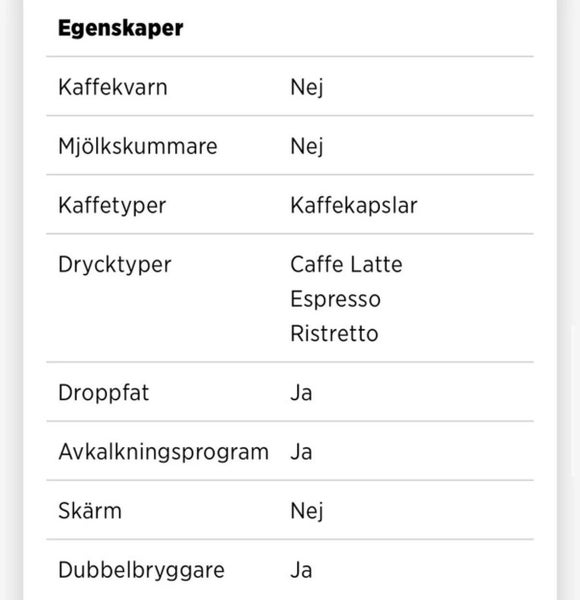Select the Caffe Latte drink type

coord(346,264)
